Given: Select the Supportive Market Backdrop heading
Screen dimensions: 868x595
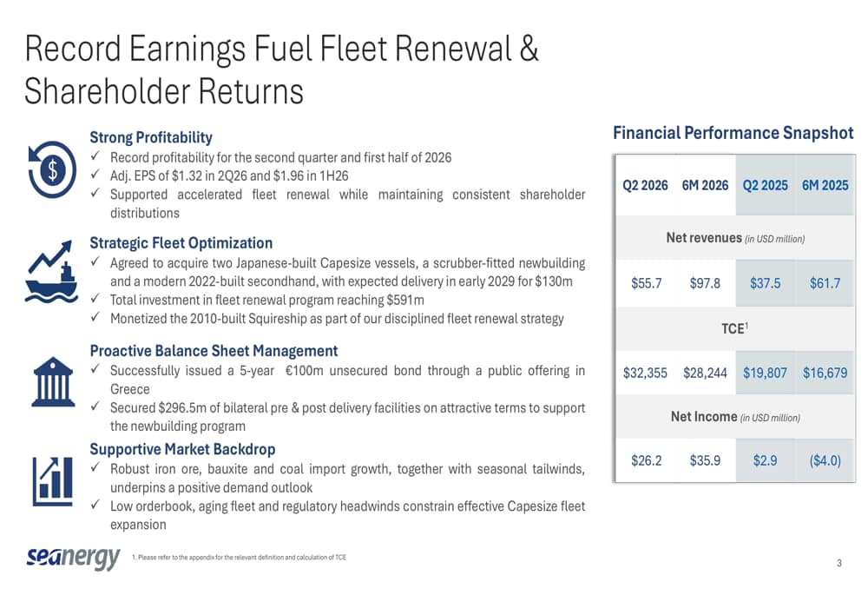Looking at the screenshot, I should tap(182, 449).
